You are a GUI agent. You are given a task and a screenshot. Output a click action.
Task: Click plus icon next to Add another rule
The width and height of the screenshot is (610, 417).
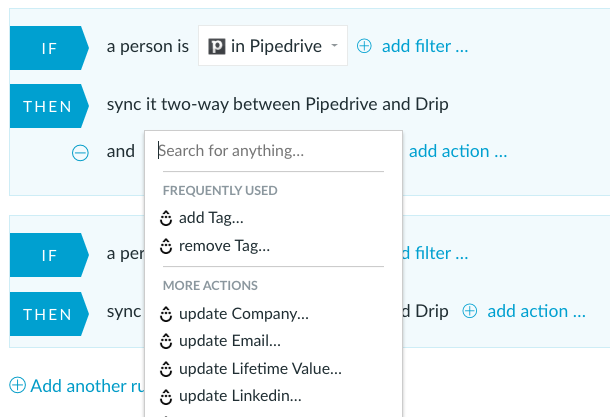(x=18, y=385)
